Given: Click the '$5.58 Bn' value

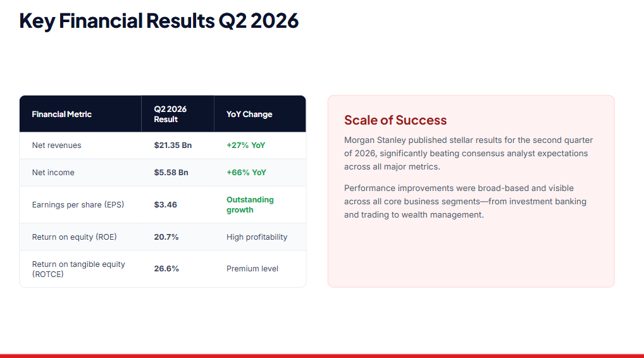Looking at the screenshot, I should coord(171,173).
